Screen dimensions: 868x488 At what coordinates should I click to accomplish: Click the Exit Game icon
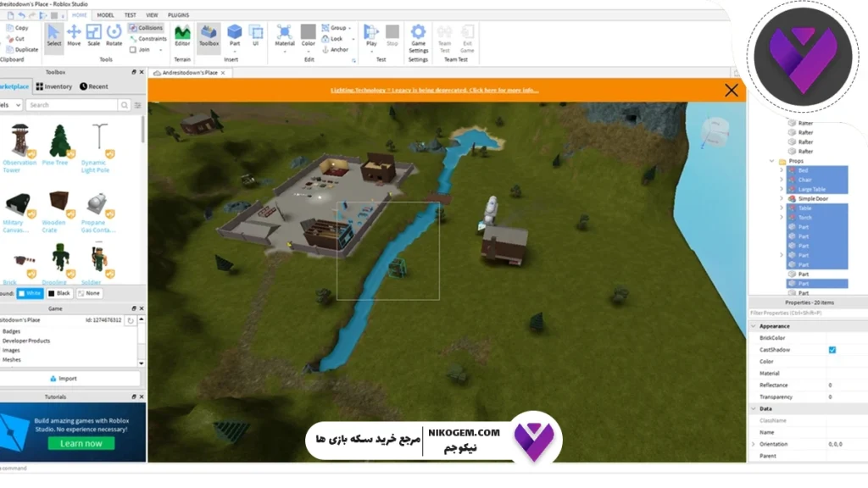tap(467, 39)
